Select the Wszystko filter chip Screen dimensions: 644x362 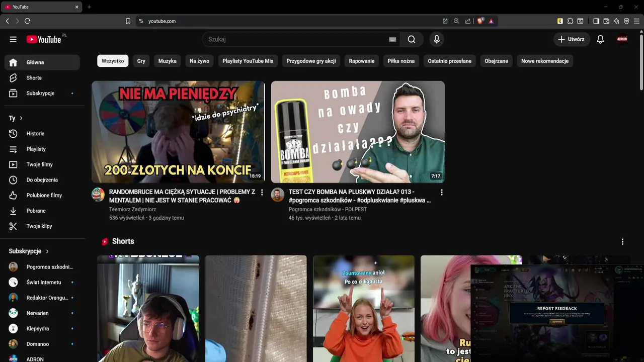pyautogui.click(x=113, y=61)
